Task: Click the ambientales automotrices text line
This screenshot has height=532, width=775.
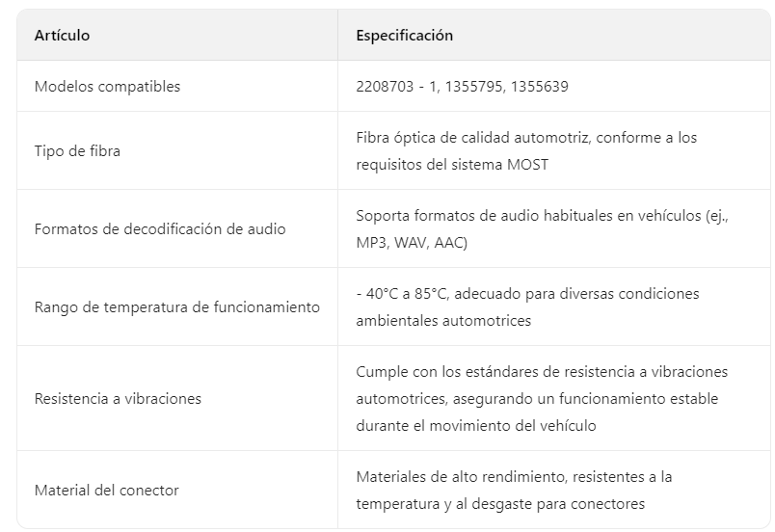Action: (442, 321)
